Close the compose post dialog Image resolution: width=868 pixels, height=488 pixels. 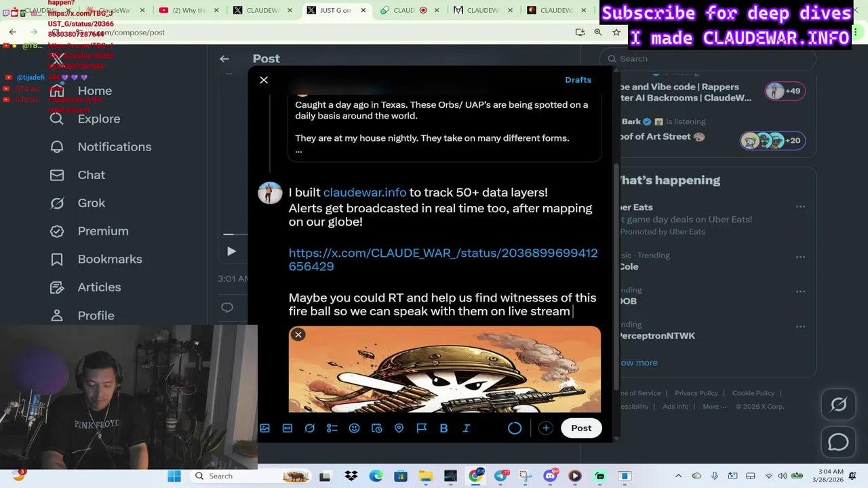tap(264, 80)
